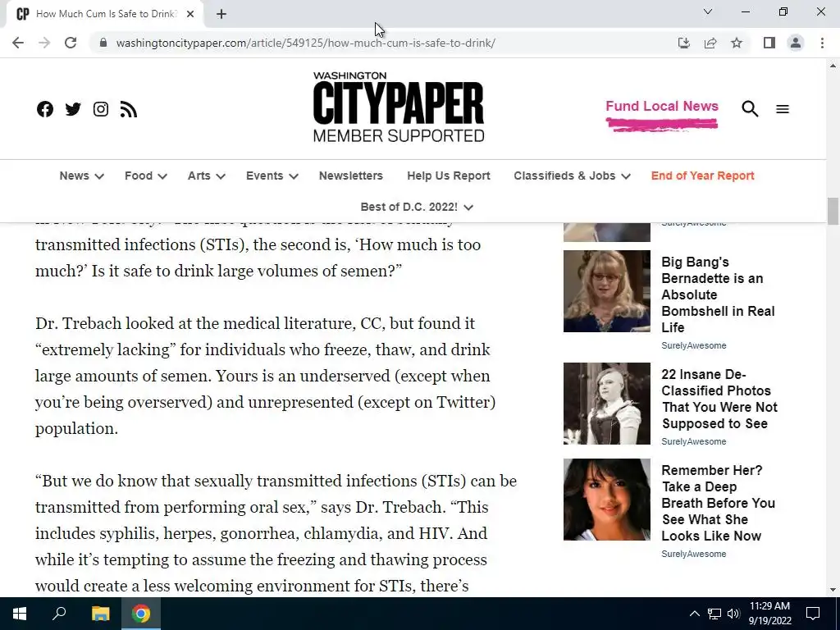Screen dimensions: 840x630
Task: Click SurelyAwesome under Remember Her?
Action: pos(694,554)
